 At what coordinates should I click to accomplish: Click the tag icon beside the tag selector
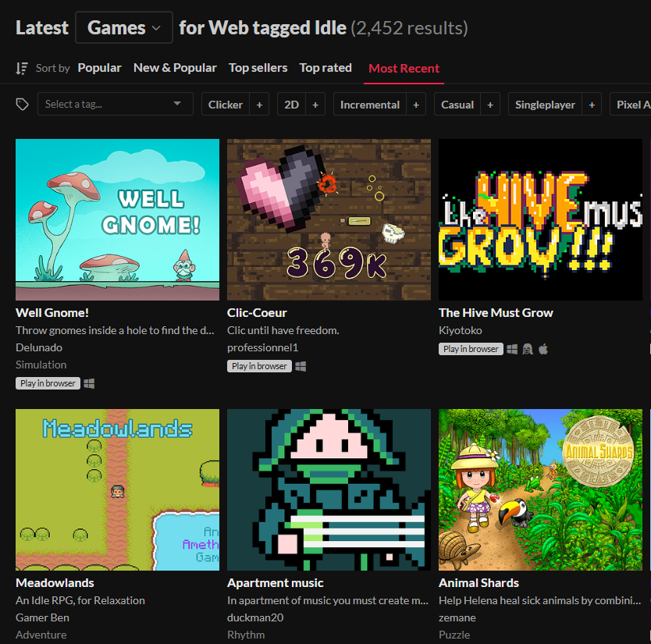[x=22, y=105]
